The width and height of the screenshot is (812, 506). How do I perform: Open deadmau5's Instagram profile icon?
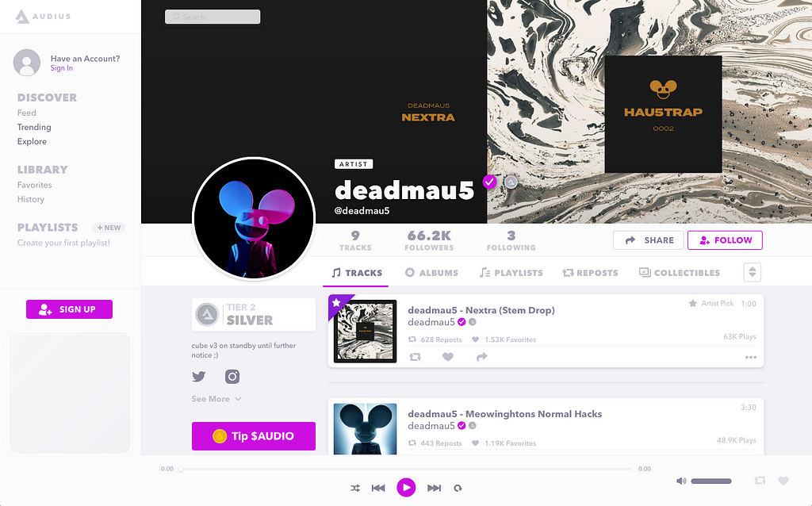click(232, 377)
